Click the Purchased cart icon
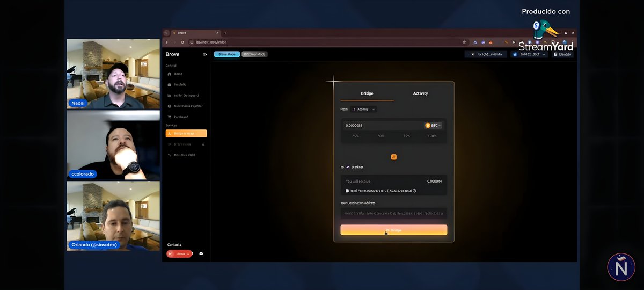The width and height of the screenshot is (644, 290). pos(170,117)
